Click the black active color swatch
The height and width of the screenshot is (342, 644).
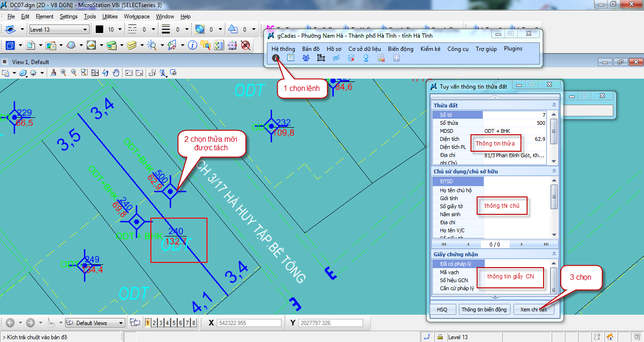click(99, 30)
